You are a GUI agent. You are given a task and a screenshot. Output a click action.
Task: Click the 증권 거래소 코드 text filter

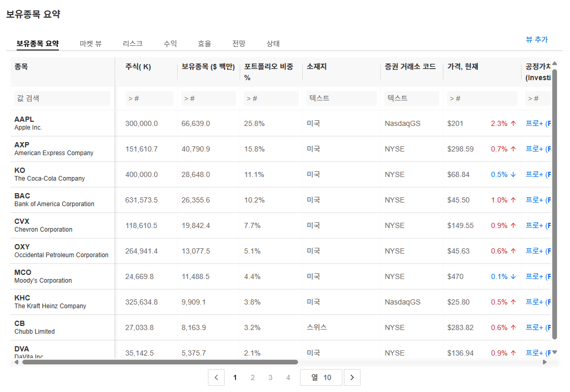pyautogui.click(x=412, y=98)
